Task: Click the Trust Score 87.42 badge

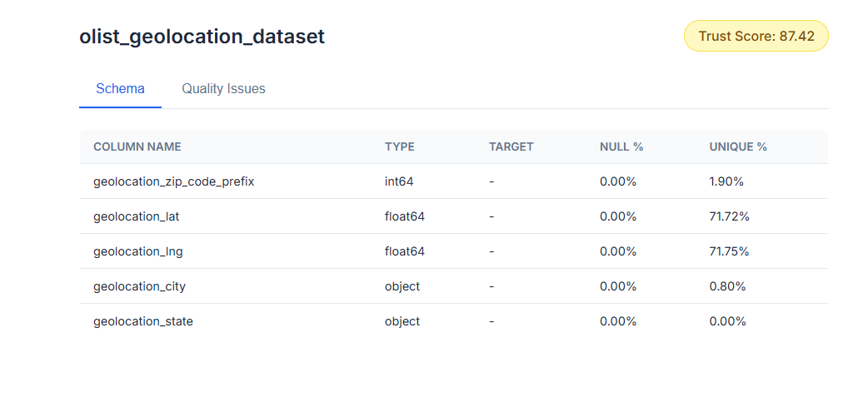Action: tap(756, 36)
